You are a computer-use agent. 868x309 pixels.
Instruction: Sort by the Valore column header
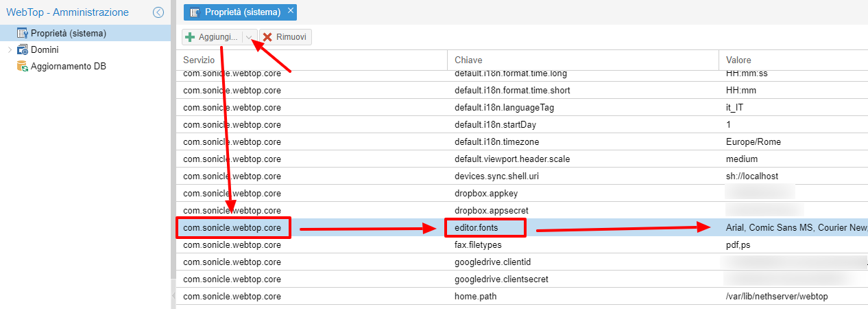[x=793, y=60]
